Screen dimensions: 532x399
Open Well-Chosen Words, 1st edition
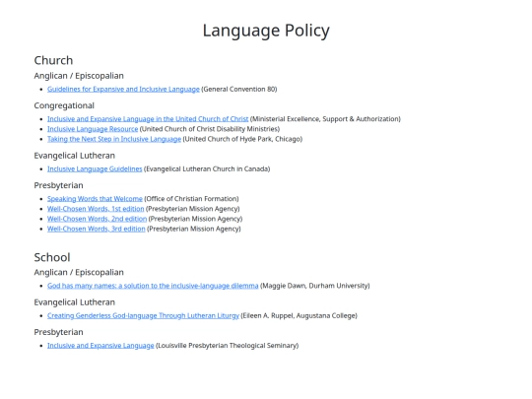pyautogui.click(x=96, y=209)
